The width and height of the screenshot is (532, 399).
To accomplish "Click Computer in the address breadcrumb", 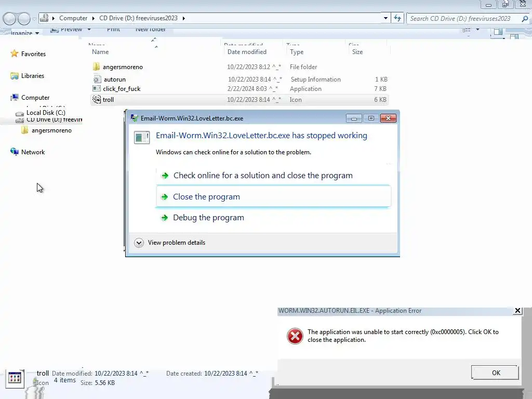I will click(x=73, y=18).
